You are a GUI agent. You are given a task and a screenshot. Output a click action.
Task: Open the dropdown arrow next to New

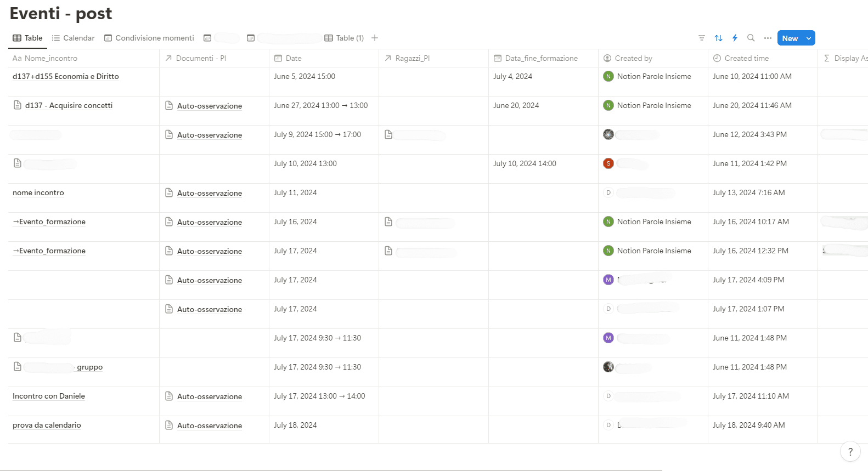(x=809, y=38)
